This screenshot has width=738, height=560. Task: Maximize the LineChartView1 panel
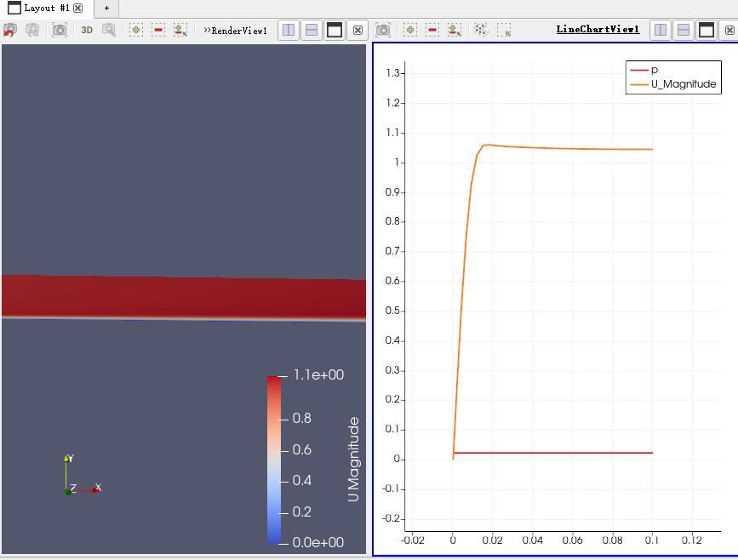point(706,30)
